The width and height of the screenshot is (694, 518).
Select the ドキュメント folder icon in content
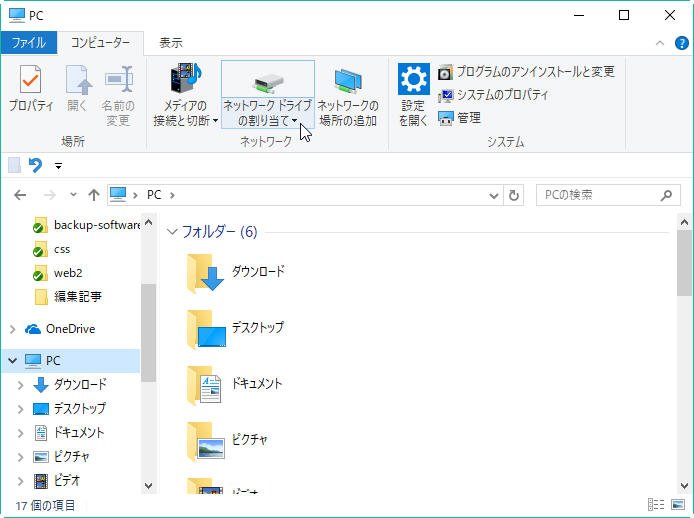click(x=204, y=385)
